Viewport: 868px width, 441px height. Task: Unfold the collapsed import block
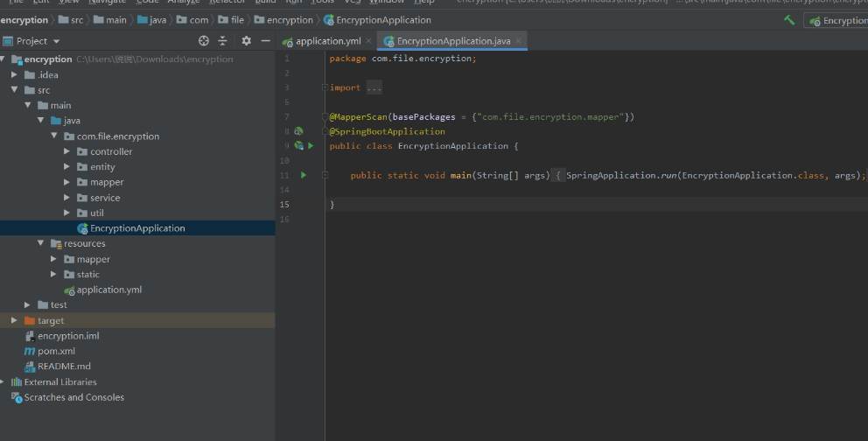click(374, 87)
